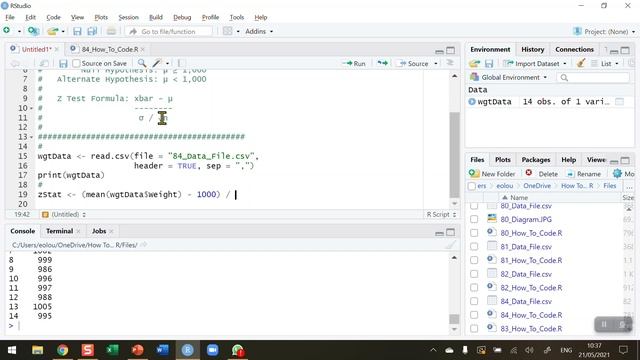
Task: Click the Create a Project icon
Action: click(x=33, y=31)
